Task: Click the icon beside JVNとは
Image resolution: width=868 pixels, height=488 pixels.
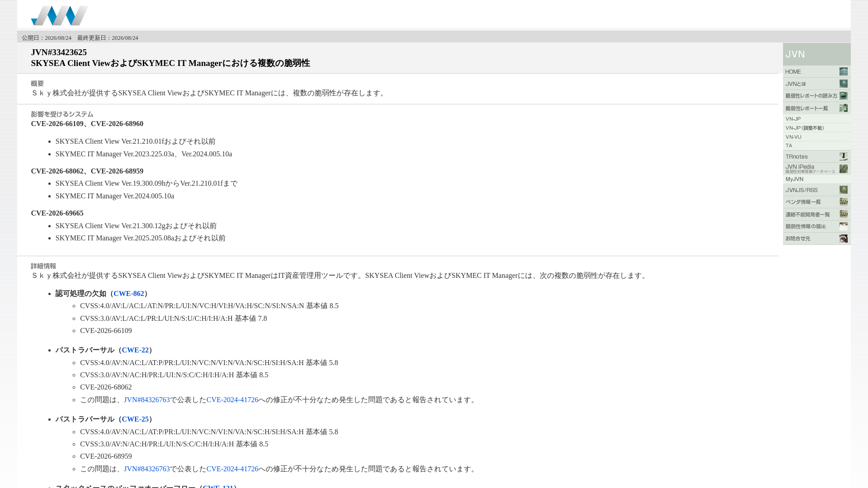Action: coord(844,84)
